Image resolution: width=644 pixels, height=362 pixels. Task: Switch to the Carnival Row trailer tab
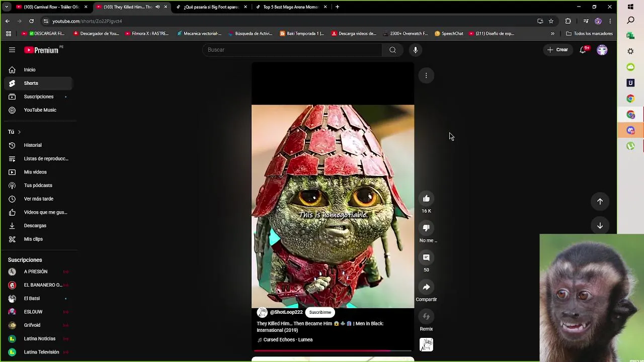point(51,7)
